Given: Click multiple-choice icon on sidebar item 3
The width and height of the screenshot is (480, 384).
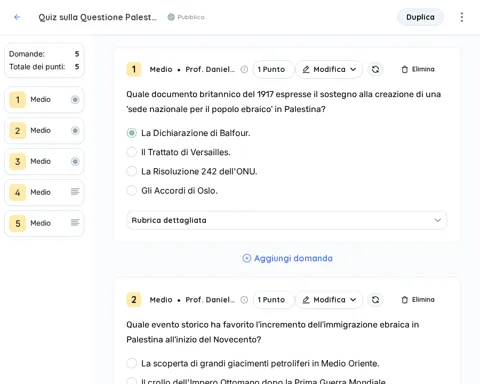Looking at the screenshot, I should pos(75,161).
